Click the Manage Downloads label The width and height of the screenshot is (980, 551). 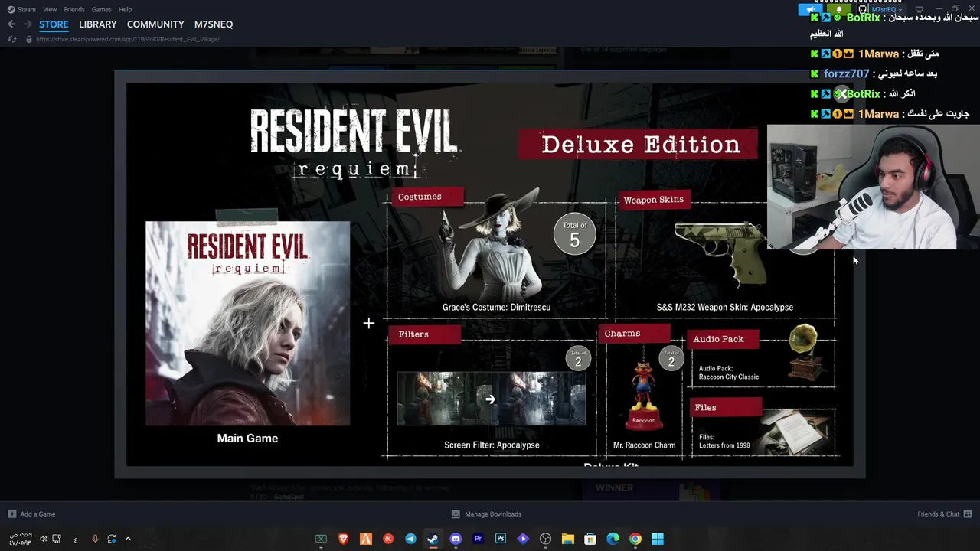(493, 514)
